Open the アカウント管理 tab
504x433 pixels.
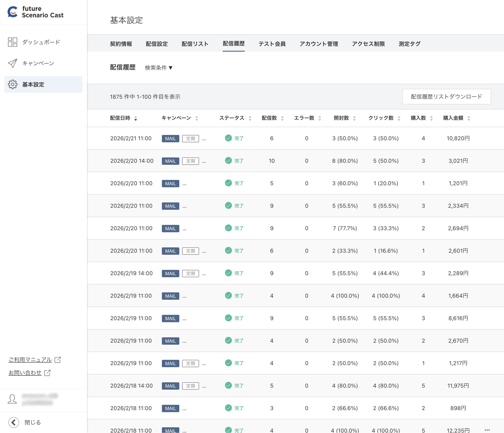tap(319, 44)
